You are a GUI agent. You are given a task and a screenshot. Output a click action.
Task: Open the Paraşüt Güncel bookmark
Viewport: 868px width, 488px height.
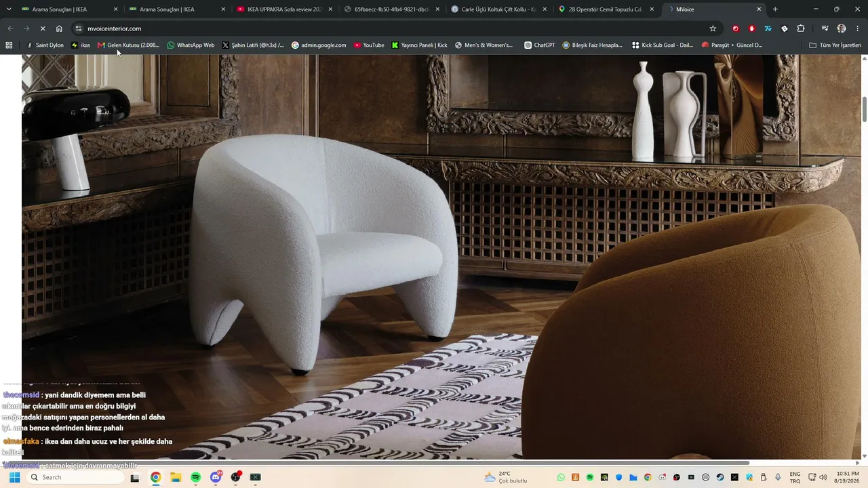(732, 45)
